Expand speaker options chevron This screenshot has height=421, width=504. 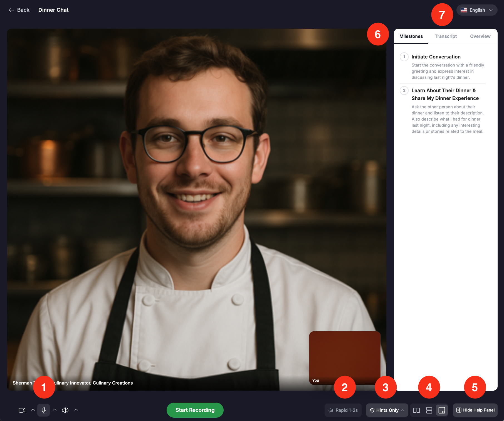coord(76,410)
